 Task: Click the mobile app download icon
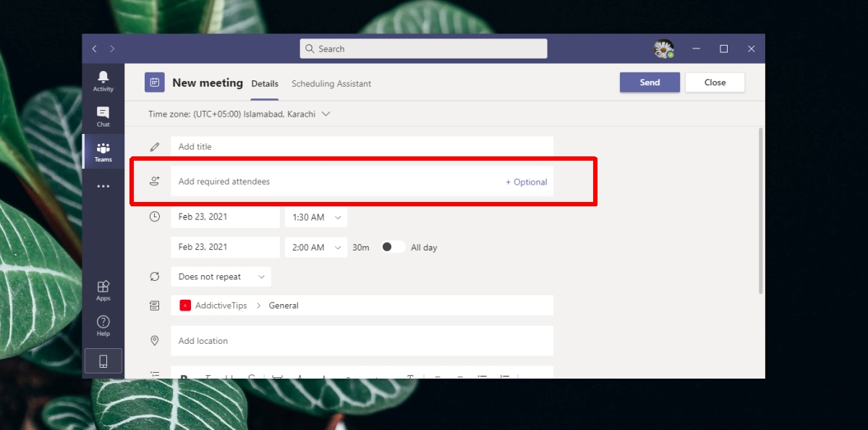pos(103,361)
